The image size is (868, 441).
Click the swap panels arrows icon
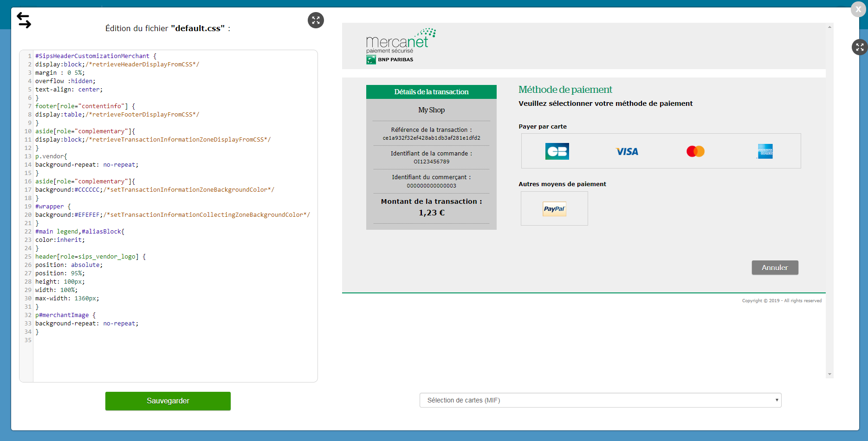tap(24, 20)
